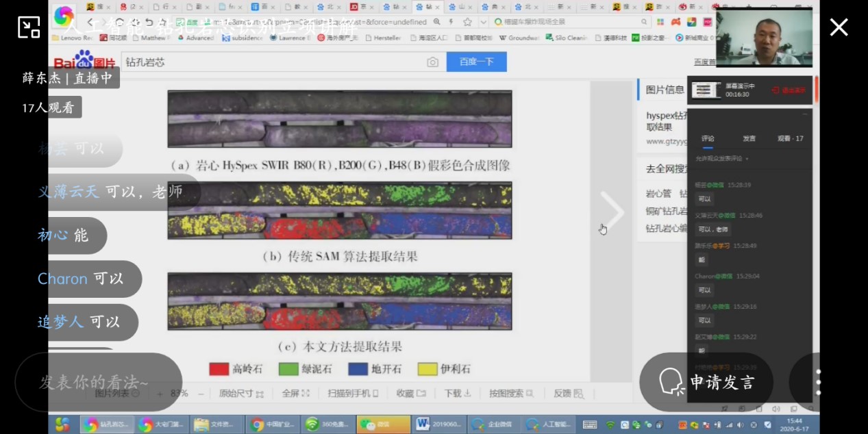Click the browser new-tab restore arrow icon
This screenshot has height=434, width=868.
pos(149,23)
